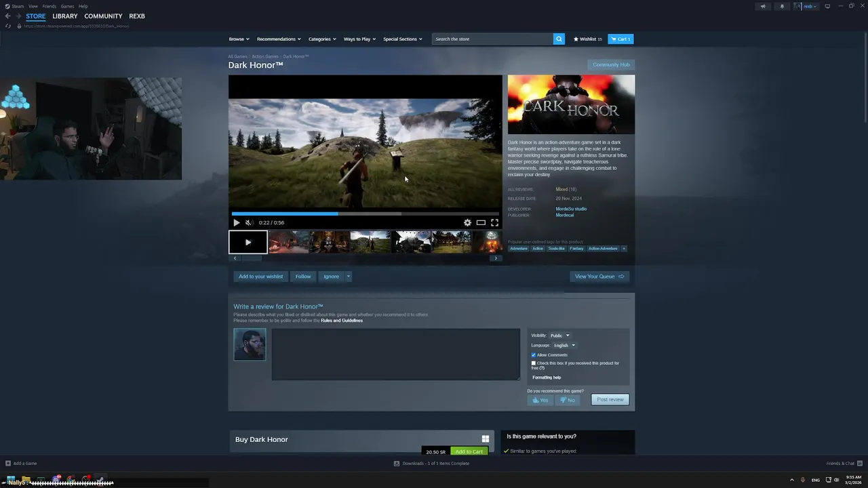Open the notifications bell icon
This screenshot has height=488, width=868.
pos(782,6)
